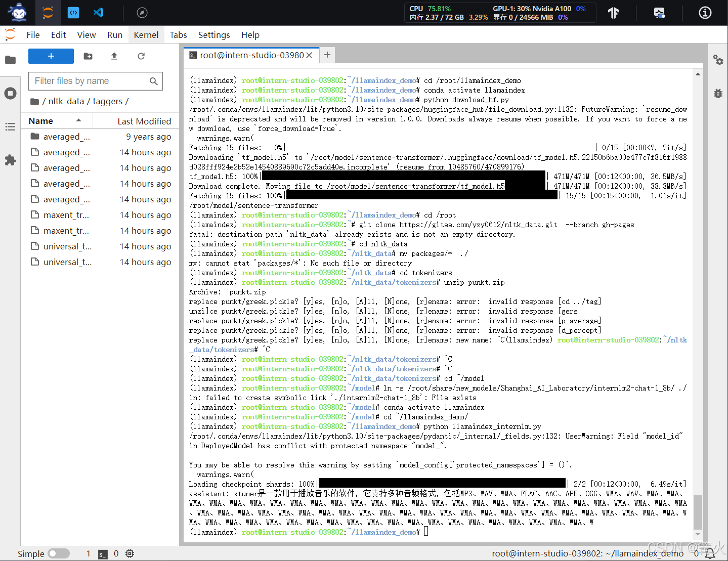Open the extension manager panel
Screen dimensions: 728x561
pyautogui.click(x=10, y=160)
